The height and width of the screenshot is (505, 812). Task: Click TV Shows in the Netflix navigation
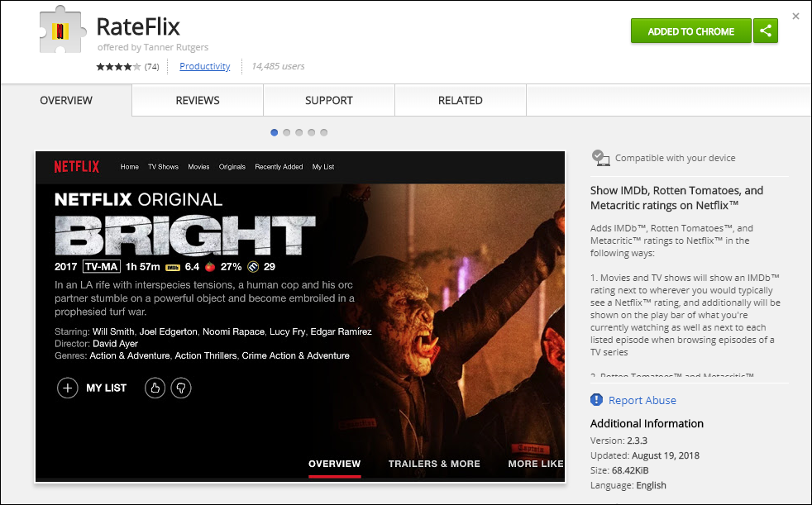pos(163,167)
